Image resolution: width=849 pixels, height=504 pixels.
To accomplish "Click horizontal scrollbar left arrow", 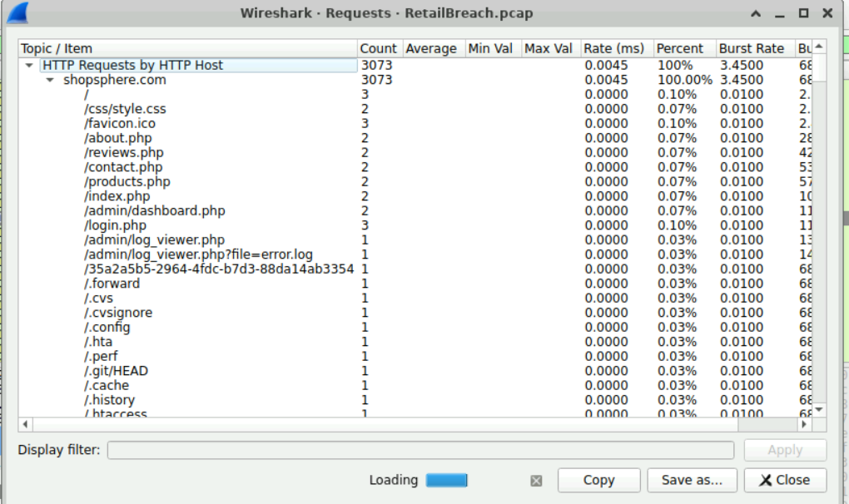I will pyautogui.click(x=26, y=424).
